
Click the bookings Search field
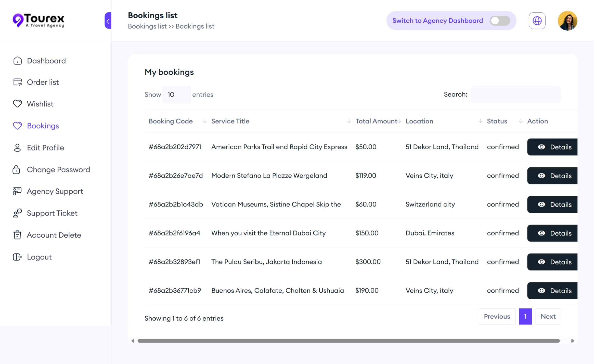coord(515,95)
